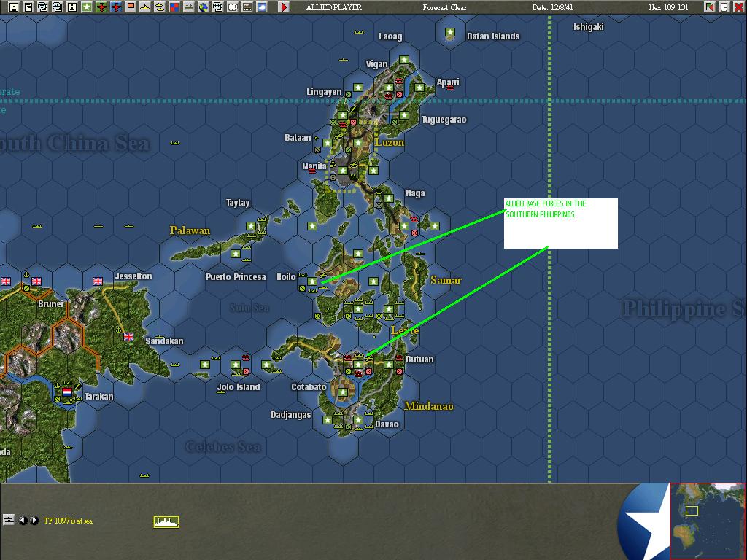Click the save game disk icon
The image size is (747, 560).
coord(14,7)
